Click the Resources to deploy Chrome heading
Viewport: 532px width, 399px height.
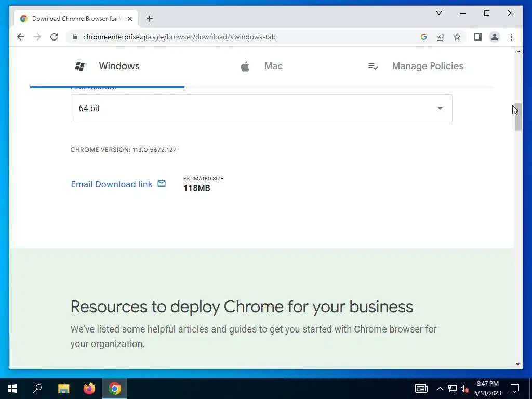(242, 307)
